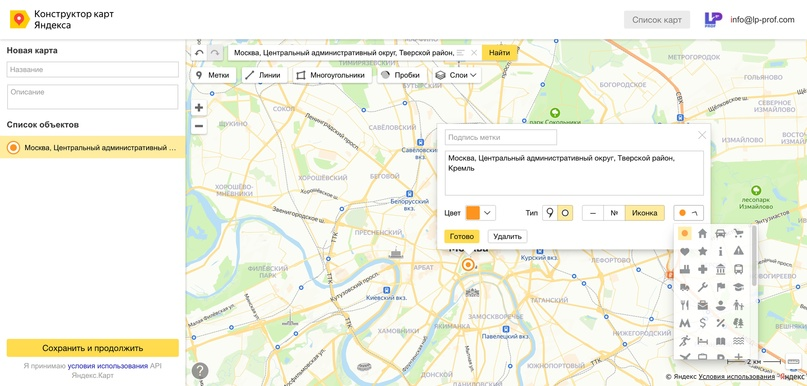Close the placemark balloon editor
This screenshot has height=386, width=807.
[x=701, y=135]
